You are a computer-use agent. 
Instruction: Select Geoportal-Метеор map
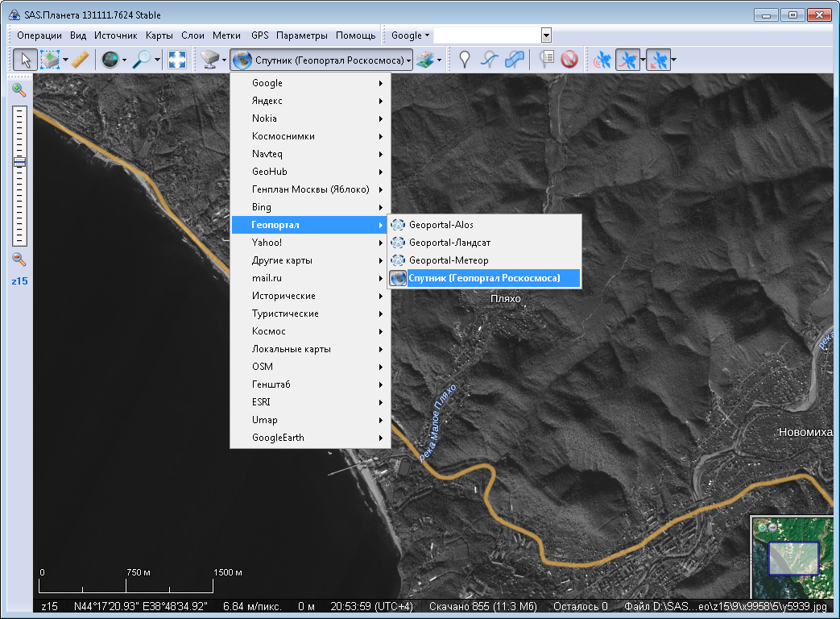pyautogui.click(x=485, y=260)
